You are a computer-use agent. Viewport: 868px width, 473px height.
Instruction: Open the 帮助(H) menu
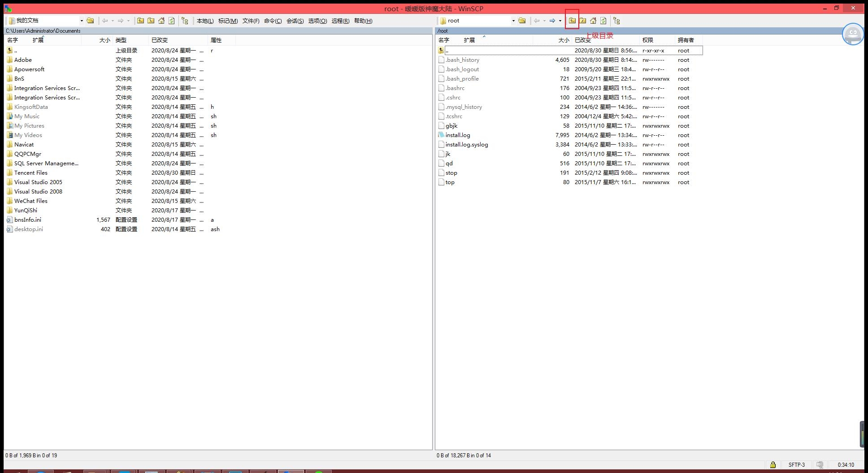363,21
